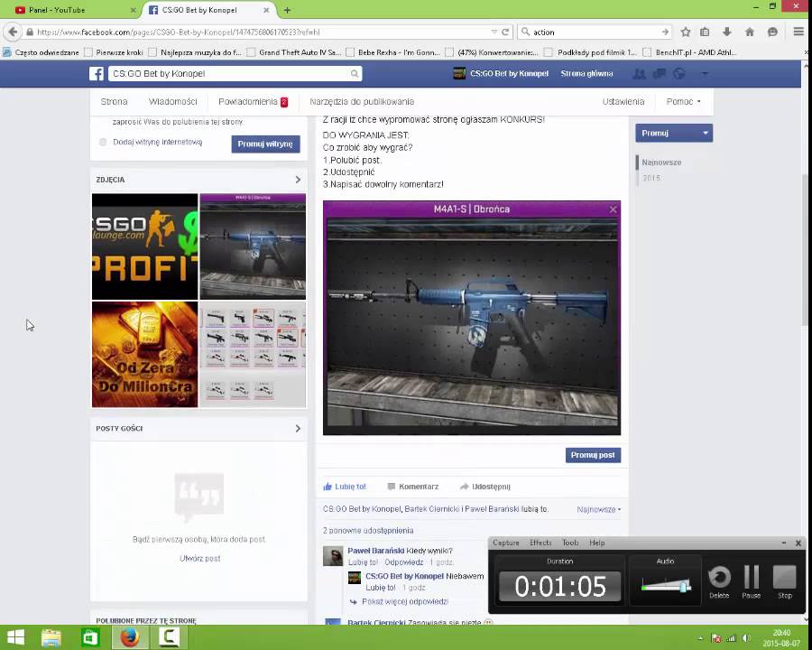Open Firefox hamburger menu
Viewport: 812px width, 650px height.
click(x=798, y=32)
